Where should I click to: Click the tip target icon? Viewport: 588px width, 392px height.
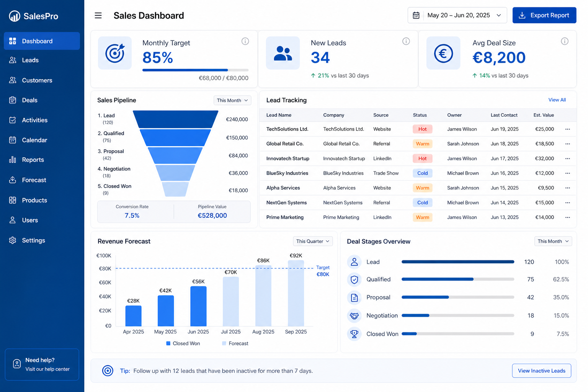click(108, 371)
